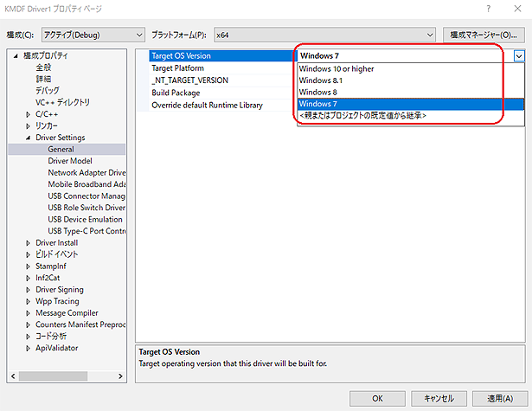Expand the C/C++ tree node

click(29, 114)
